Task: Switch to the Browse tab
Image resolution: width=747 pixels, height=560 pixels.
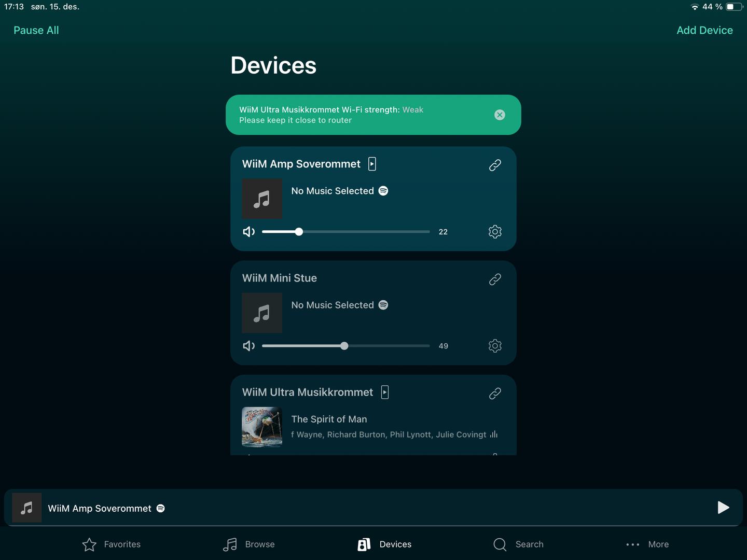Action: (x=249, y=544)
